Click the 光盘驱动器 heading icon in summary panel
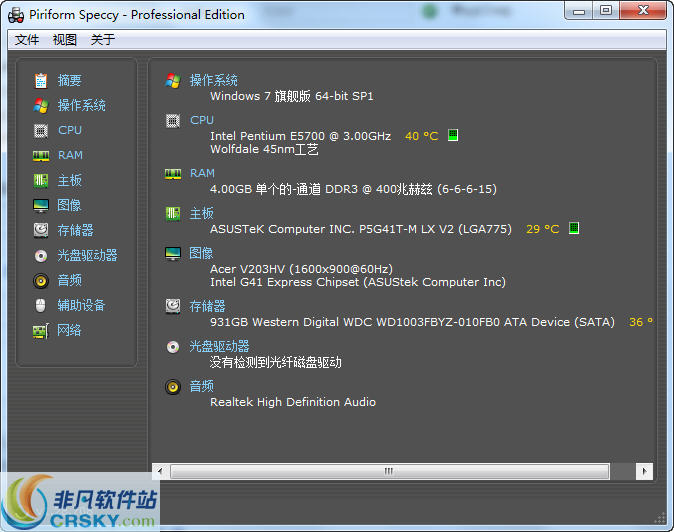674x532 pixels. pos(173,347)
